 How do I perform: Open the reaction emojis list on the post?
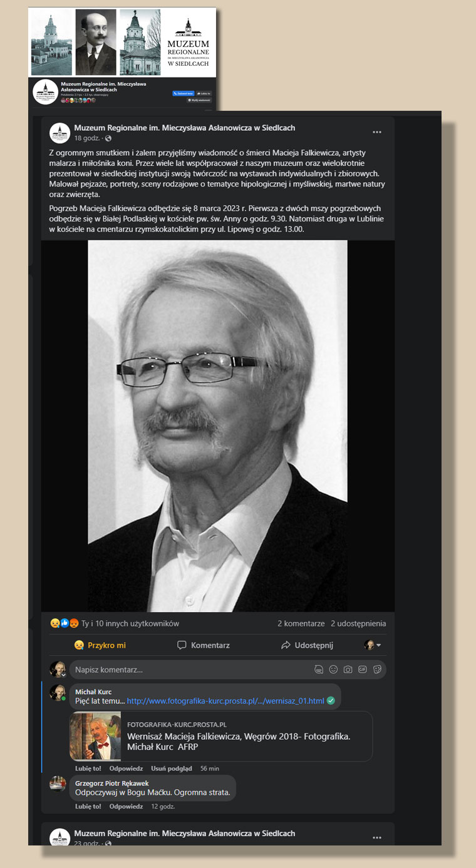pyautogui.click(x=64, y=623)
